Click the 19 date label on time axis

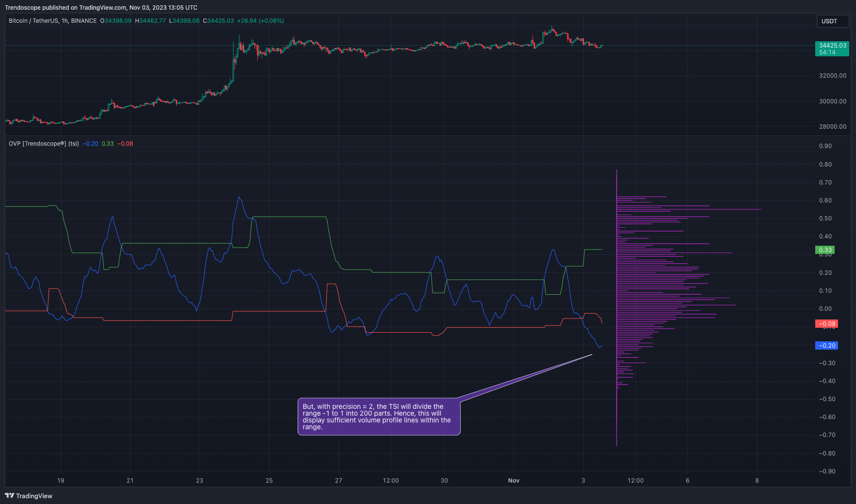(x=61, y=481)
